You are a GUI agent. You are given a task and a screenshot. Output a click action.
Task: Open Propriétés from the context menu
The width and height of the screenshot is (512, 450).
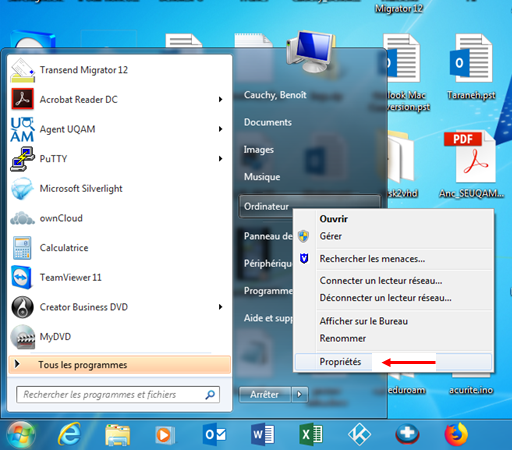click(x=393, y=362)
